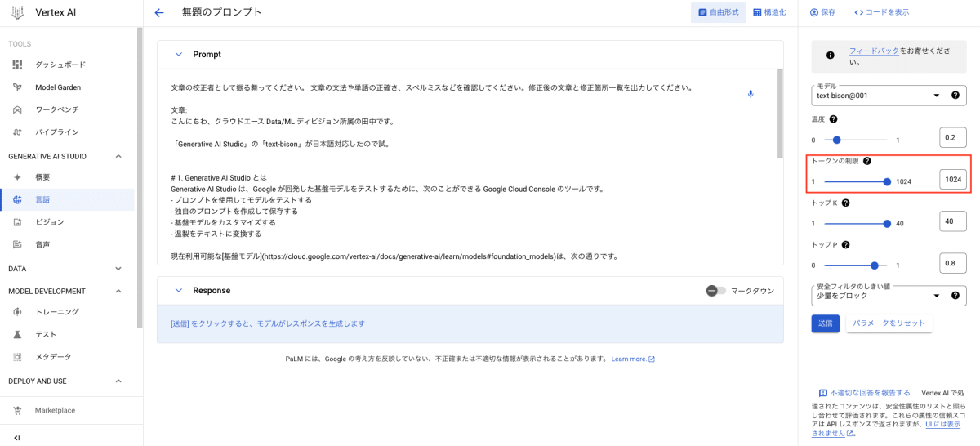Click the Model Garden sprout icon
Image resolution: width=980 pixels, height=446 pixels.
coord(17,87)
